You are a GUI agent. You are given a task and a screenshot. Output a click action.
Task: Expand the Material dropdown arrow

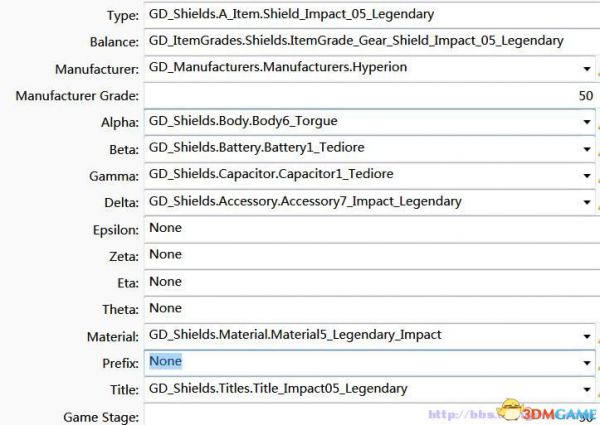point(587,336)
